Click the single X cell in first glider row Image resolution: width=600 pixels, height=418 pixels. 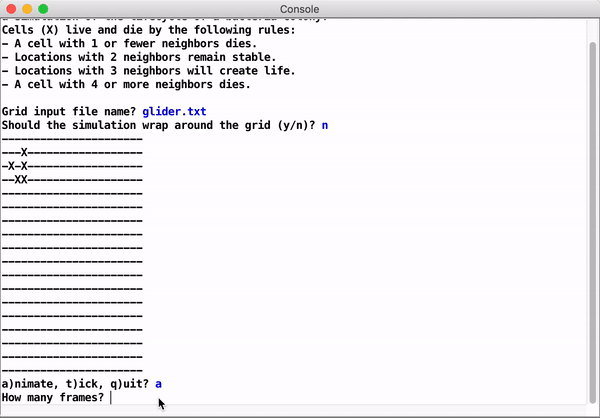(24, 152)
